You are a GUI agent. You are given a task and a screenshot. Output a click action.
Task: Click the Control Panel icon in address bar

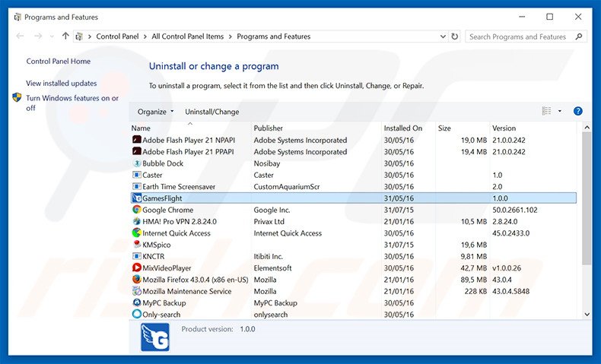pyautogui.click(x=79, y=36)
